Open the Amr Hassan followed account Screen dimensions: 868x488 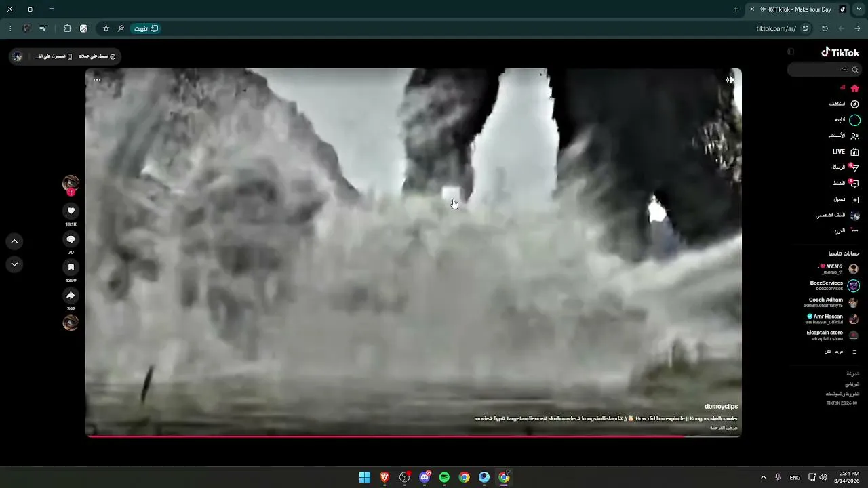point(833,319)
